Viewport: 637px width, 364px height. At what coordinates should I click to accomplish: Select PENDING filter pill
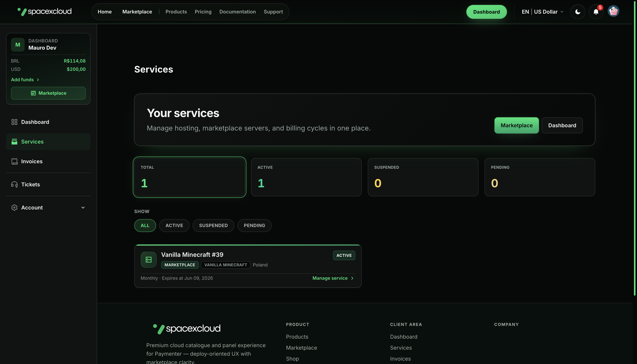click(254, 226)
